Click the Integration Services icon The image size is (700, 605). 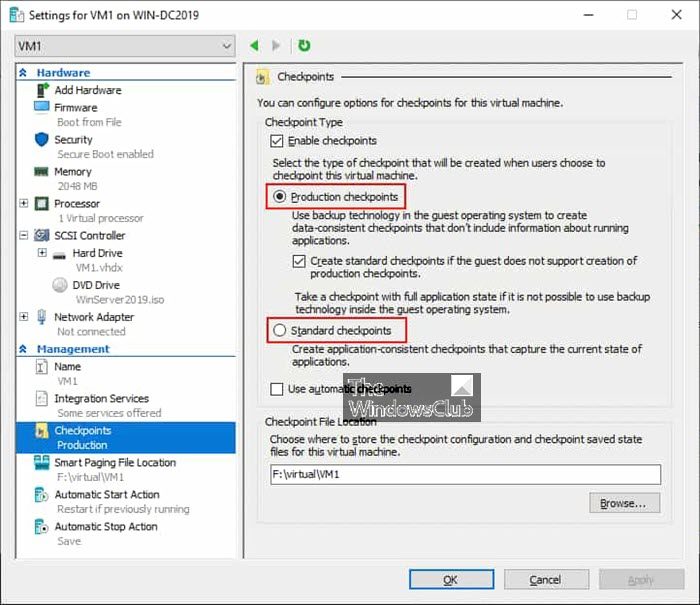click(41, 398)
